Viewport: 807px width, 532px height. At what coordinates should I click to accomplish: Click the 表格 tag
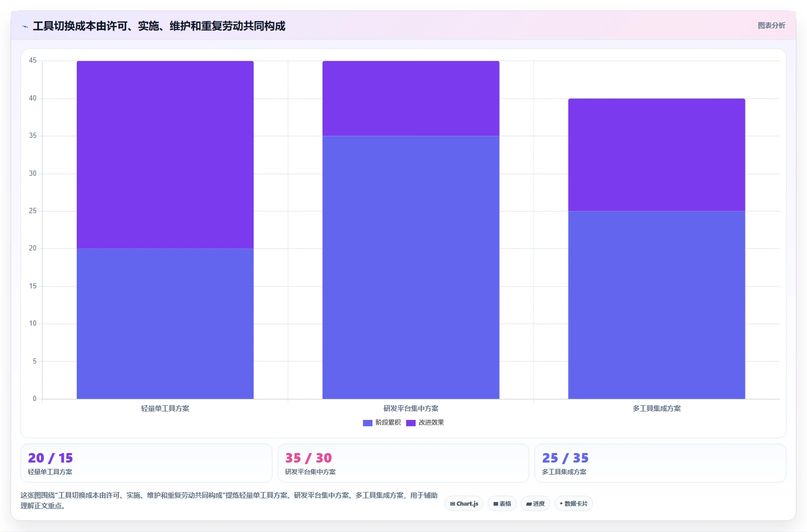502,504
